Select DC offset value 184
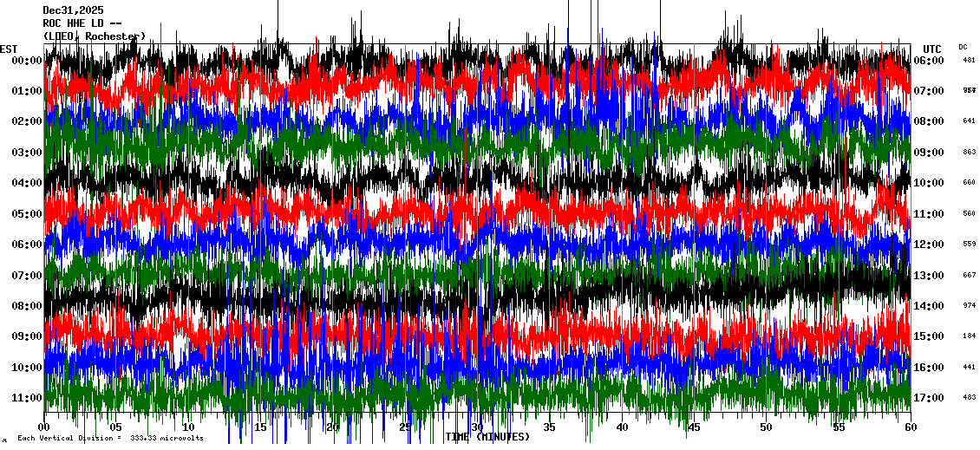The width and height of the screenshot is (980, 450). pyautogui.click(x=969, y=336)
